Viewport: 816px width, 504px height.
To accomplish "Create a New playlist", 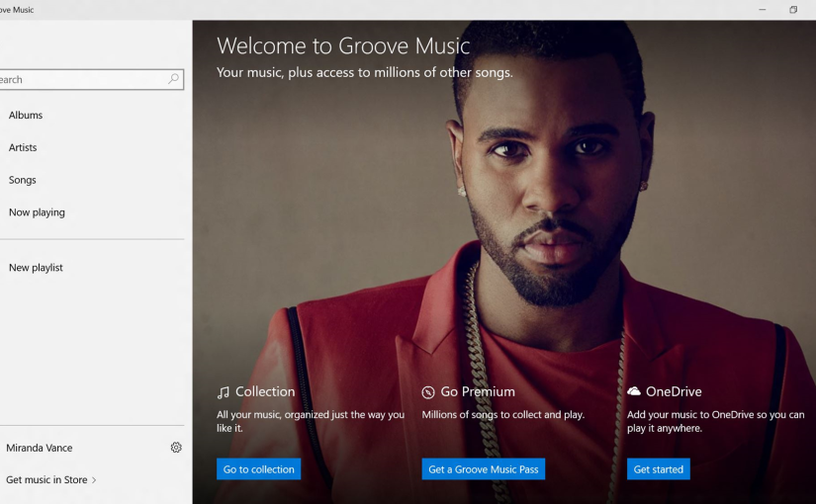I will 36,268.
